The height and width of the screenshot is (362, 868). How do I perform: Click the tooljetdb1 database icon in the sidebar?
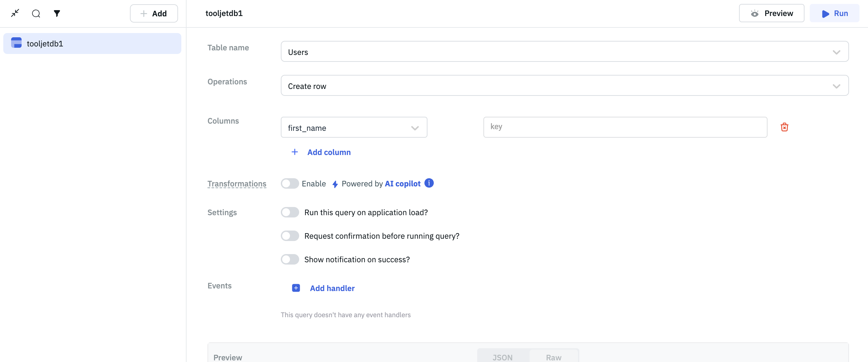pos(16,43)
